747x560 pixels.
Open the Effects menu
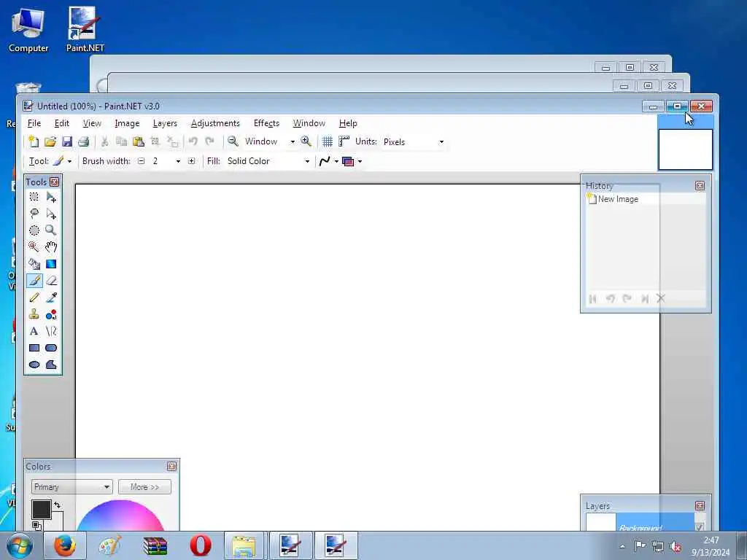266,123
